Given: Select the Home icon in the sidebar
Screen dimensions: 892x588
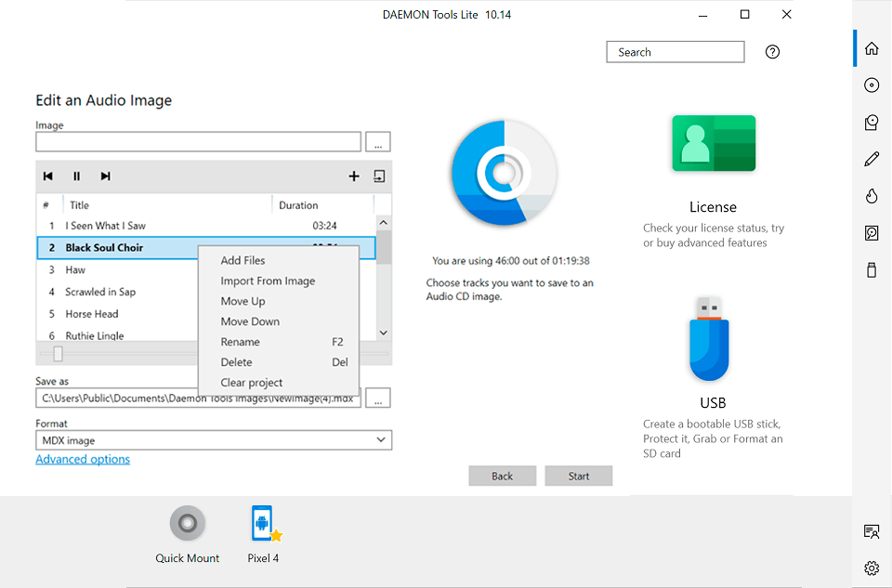Looking at the screenshot, I should [871, 47].
